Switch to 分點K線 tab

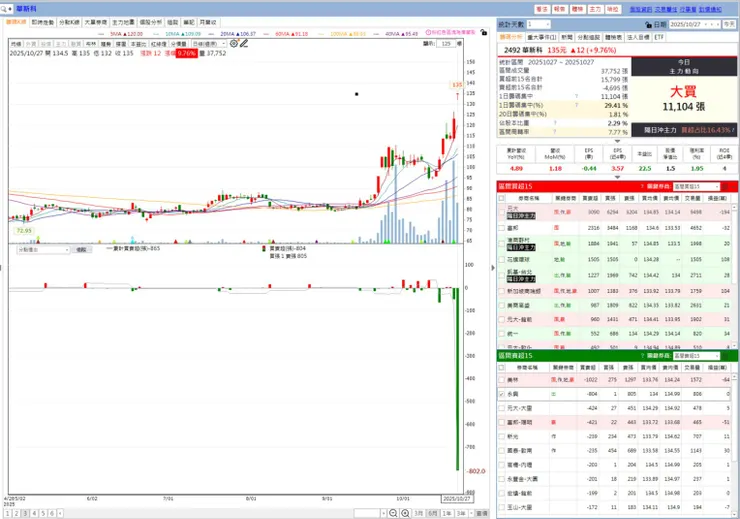coord(69,22)
